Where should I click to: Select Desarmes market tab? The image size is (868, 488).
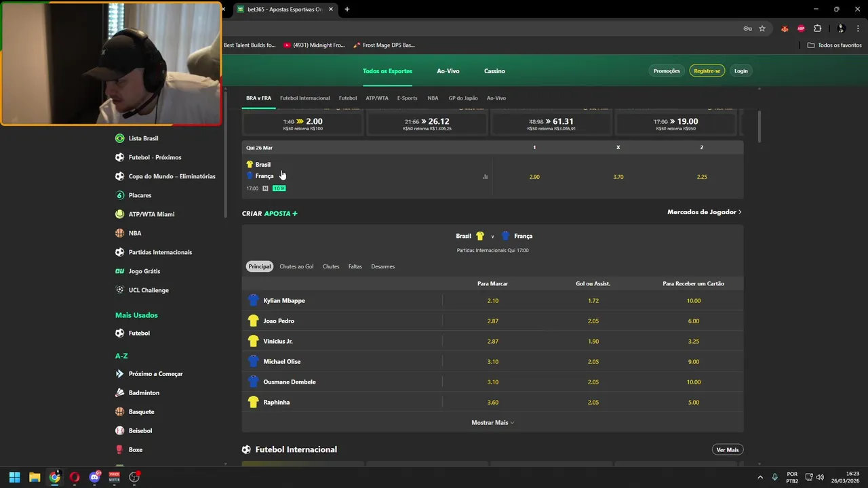click(x=382, y=267)
